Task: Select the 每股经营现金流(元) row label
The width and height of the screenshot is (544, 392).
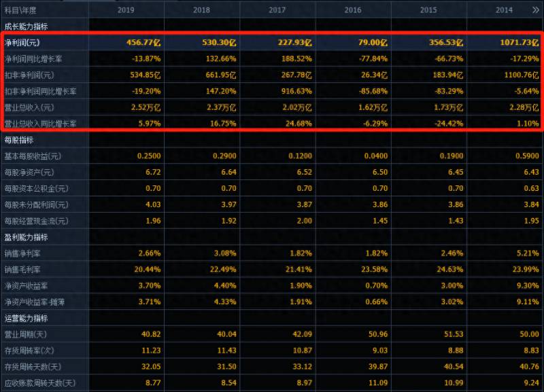Action: coord(37,221)
